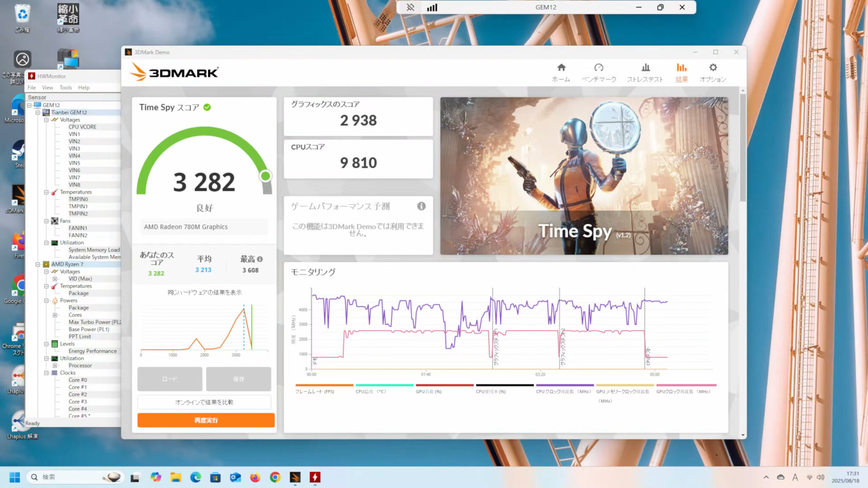The height and width of the screenshot is (488, 868).
Task: Click the Wi-Fi network tray icon
Action: click(810, 477)
